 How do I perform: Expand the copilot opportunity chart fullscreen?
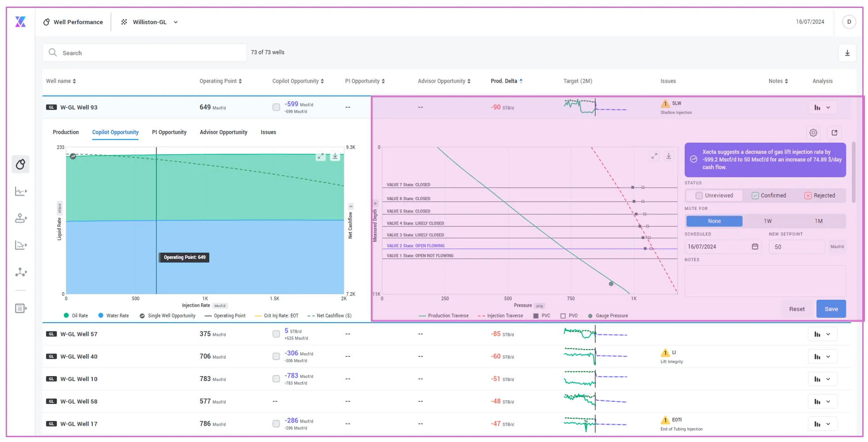point(321,156)
